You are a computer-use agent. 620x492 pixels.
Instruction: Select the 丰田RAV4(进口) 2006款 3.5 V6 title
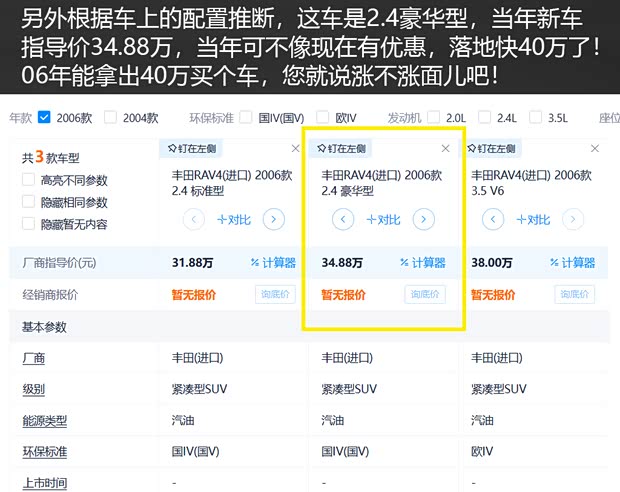[x=531, y=183]
